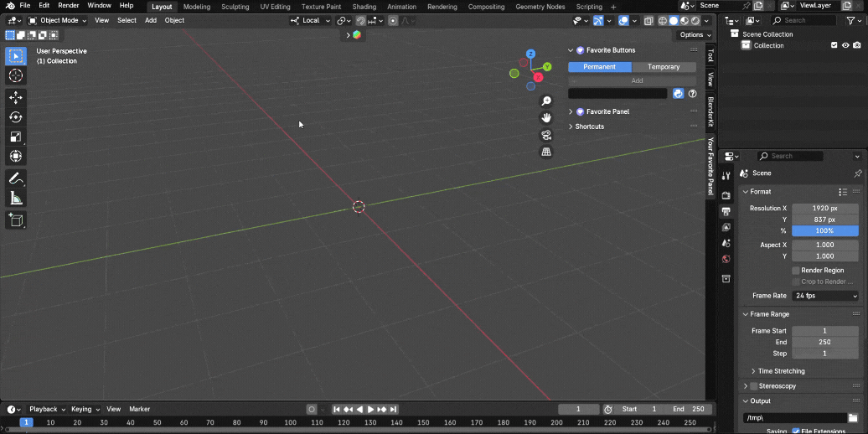Click the Z axis on navigation gizmo
This screenshot has height=434, width=868.
pyautogui.click(x=530, y=54)
